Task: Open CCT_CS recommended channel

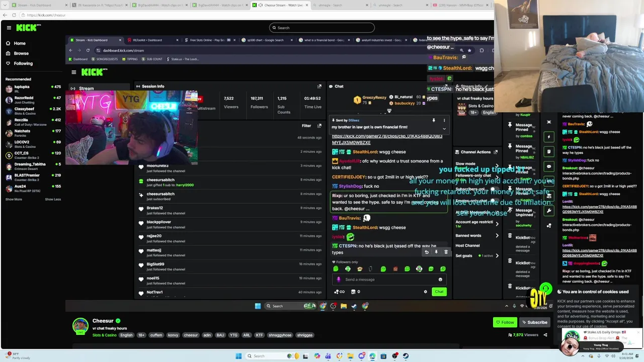Action: click(33, 155)
